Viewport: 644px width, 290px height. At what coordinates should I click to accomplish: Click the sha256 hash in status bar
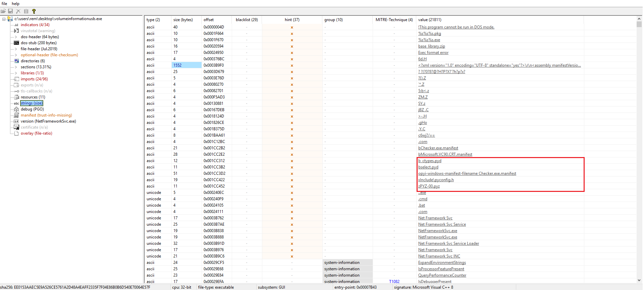(x=75, y=287)
